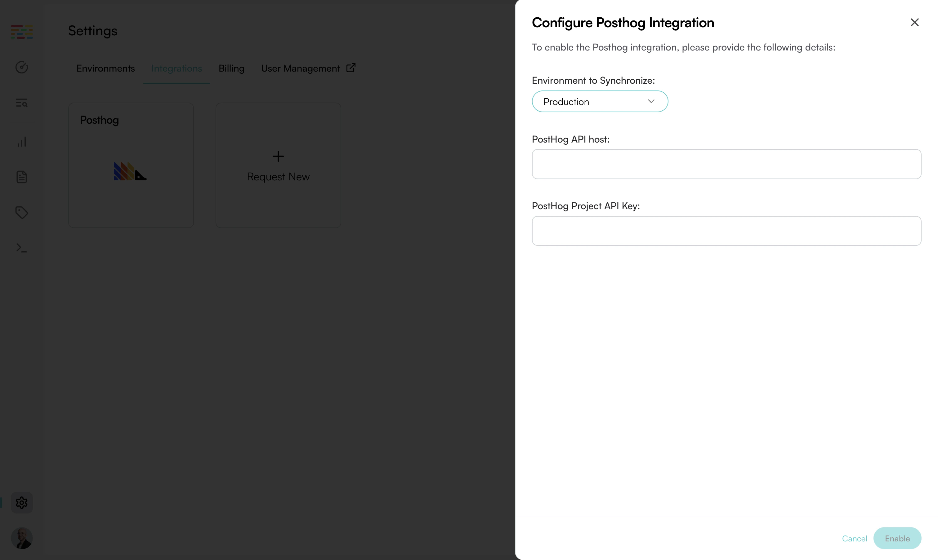Open the list search sidebar icon
Screen dimensions: 938x560
(21, 103)
